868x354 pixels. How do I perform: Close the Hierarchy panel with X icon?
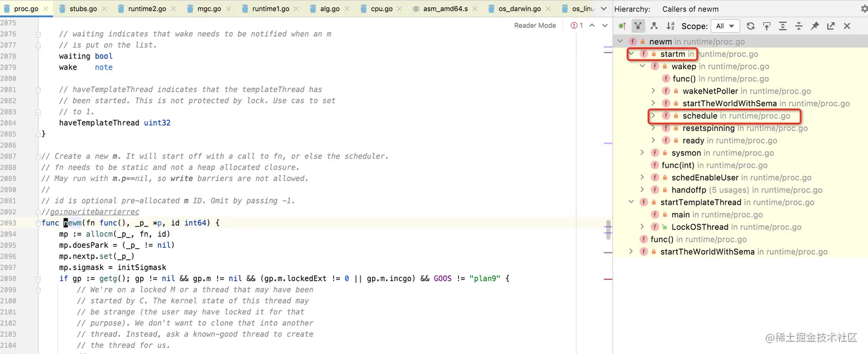[x=847, y=26]
